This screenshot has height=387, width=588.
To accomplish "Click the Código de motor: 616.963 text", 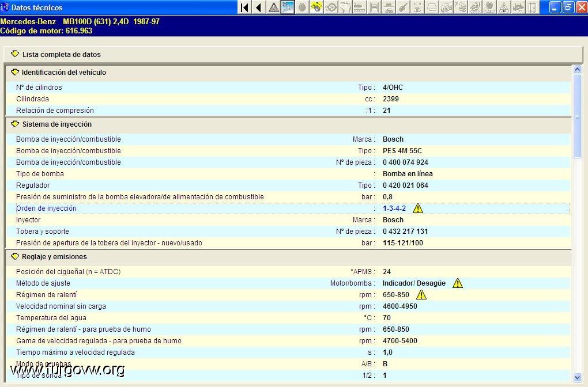I will [46, 31].
